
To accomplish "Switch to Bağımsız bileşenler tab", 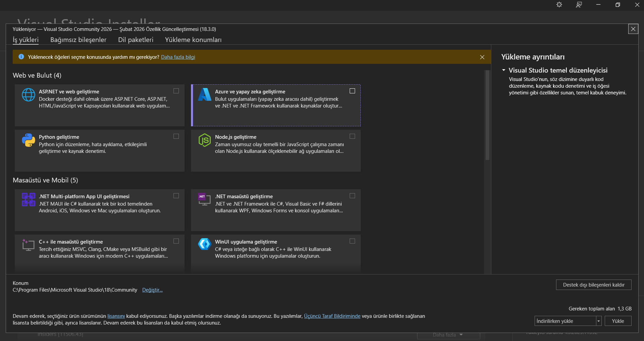I will coord(78,40).
